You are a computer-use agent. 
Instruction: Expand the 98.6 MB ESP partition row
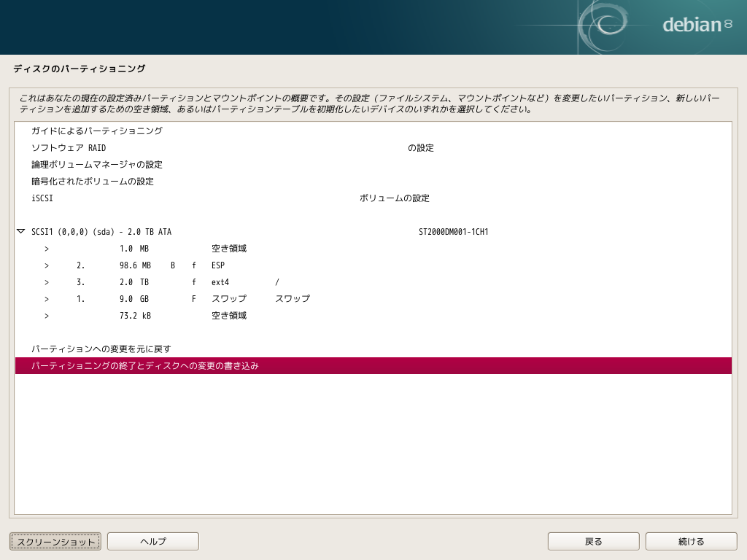click(x=47, y=265)
